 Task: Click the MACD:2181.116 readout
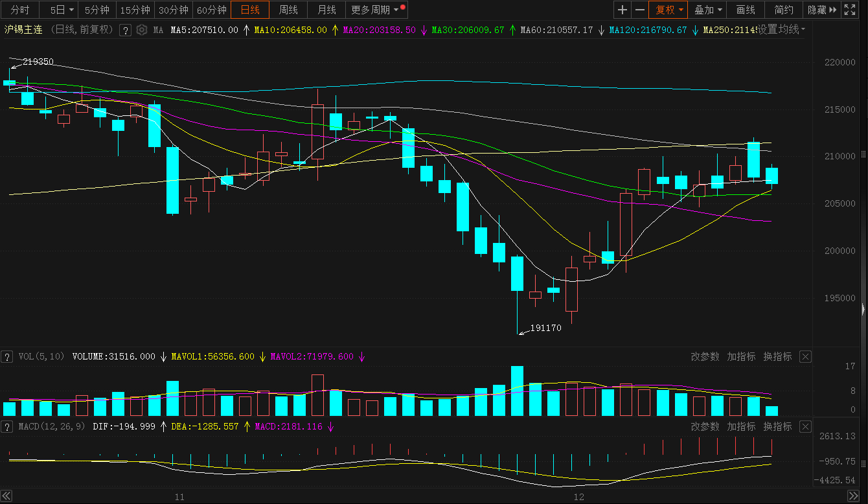tap(288, 426)
